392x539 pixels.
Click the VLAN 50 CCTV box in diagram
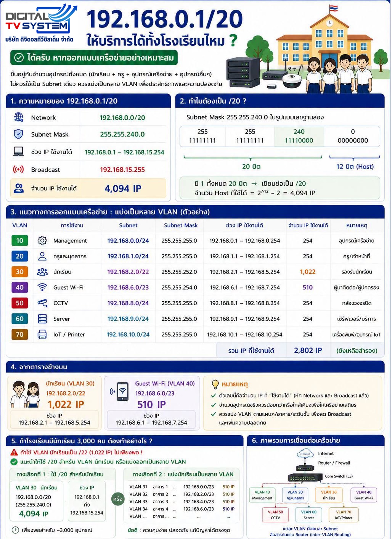point(276,515)
